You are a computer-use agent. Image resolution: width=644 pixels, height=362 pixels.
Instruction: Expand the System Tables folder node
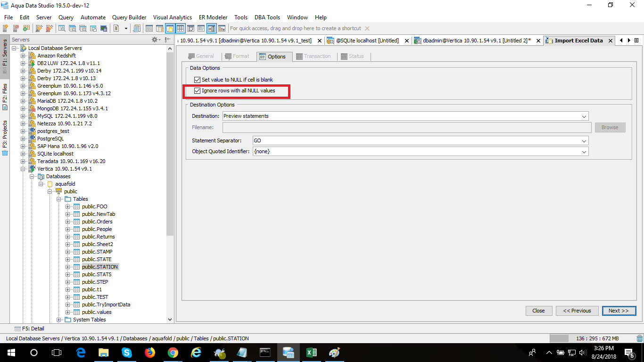(x=59, y=320)
